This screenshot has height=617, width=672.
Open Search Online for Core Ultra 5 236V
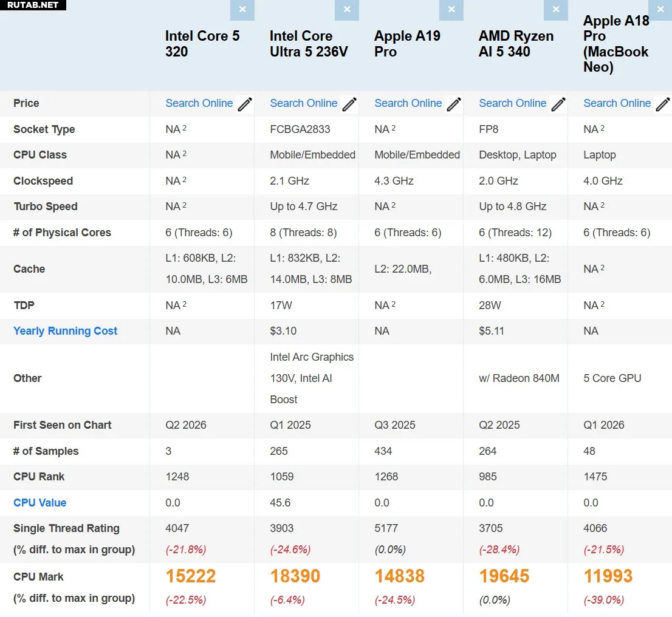[304, 103]
